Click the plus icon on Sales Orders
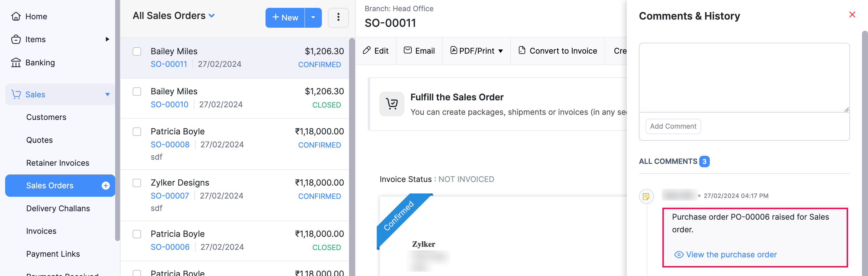 point(106,185)
